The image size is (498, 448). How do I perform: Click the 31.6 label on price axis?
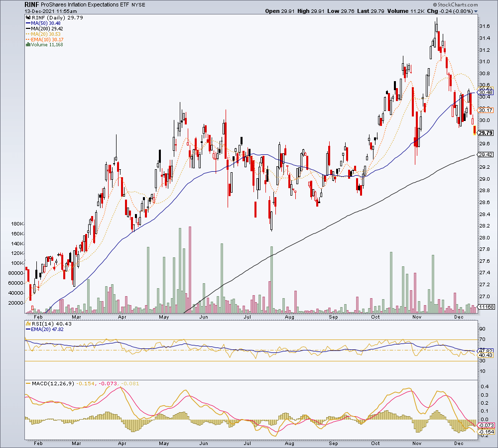pyautogui.click(x=484, y=26)
